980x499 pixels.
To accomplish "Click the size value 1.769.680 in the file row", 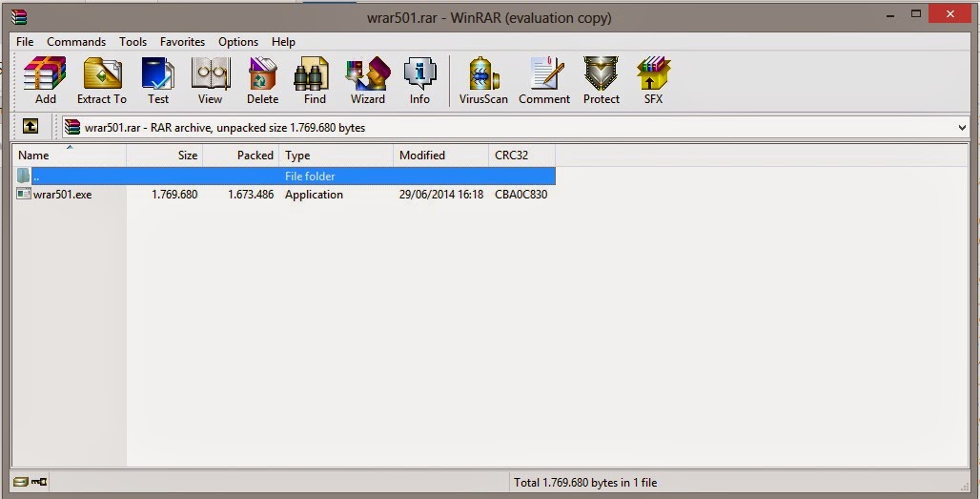I will pos(174,195).
